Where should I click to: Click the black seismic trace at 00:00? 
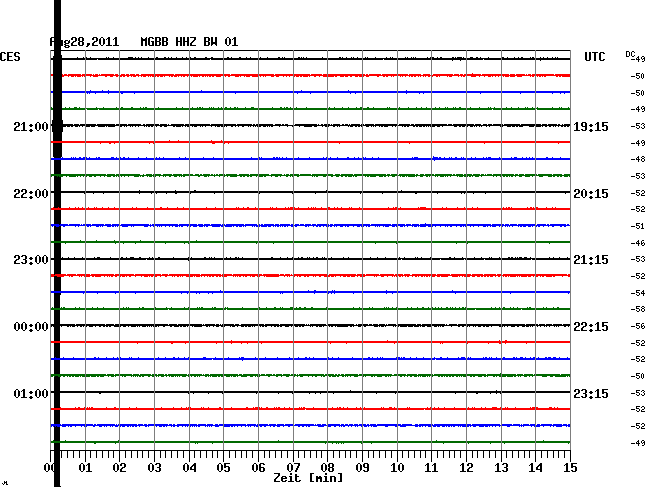click(x=310, y=325)
